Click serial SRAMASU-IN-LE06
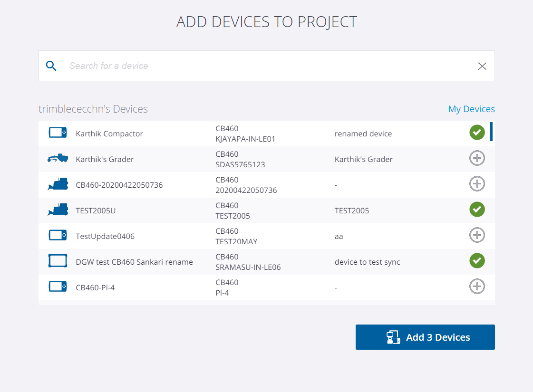This screenshot has height=392, width=533. [x=248, y=268]
